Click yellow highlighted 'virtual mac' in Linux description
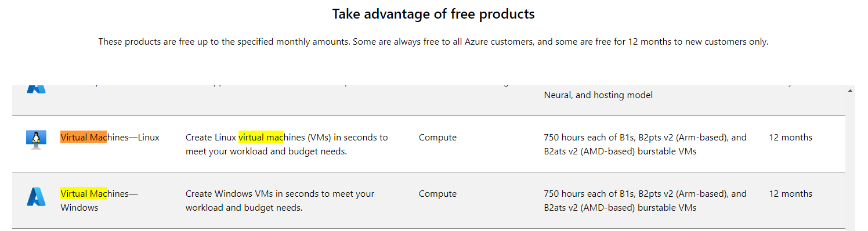 coord(261,138)
